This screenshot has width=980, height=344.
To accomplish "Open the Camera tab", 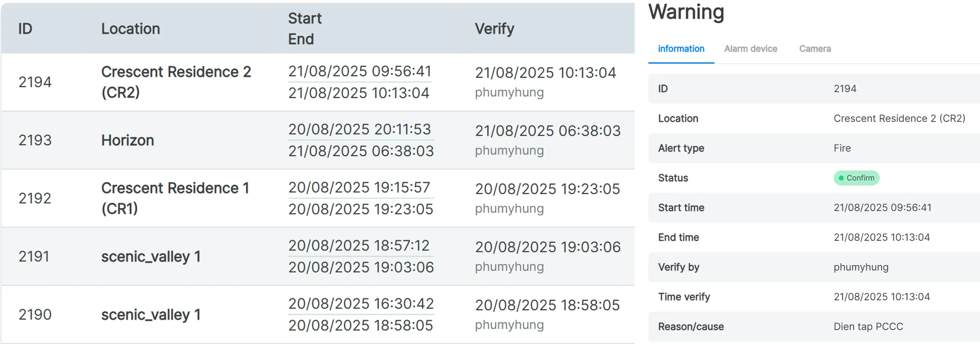I will (814, 49).
